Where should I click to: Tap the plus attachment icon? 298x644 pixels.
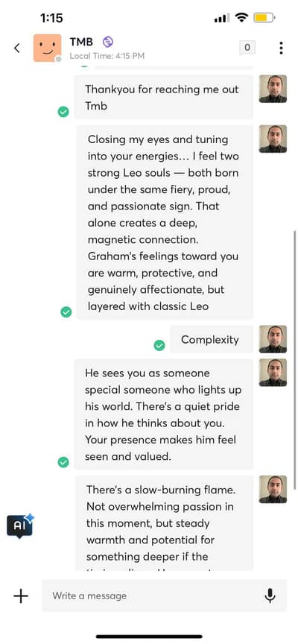(x=21, y=596)
